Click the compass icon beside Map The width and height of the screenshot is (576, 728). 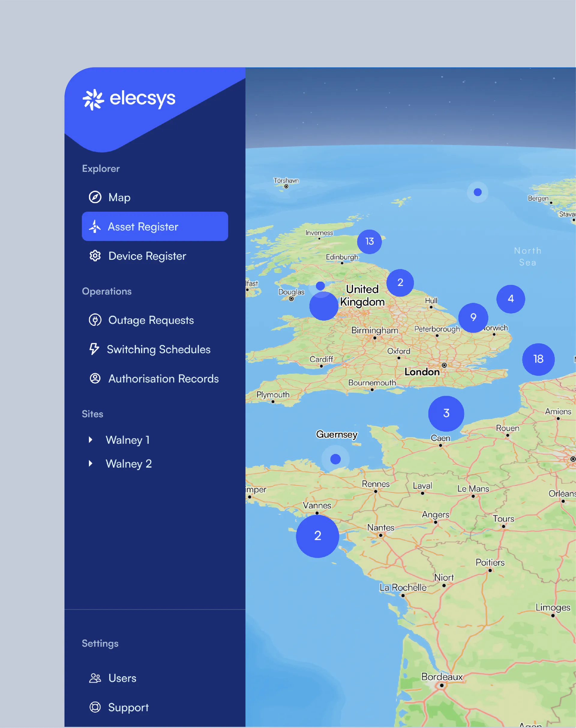click(95, 197)
